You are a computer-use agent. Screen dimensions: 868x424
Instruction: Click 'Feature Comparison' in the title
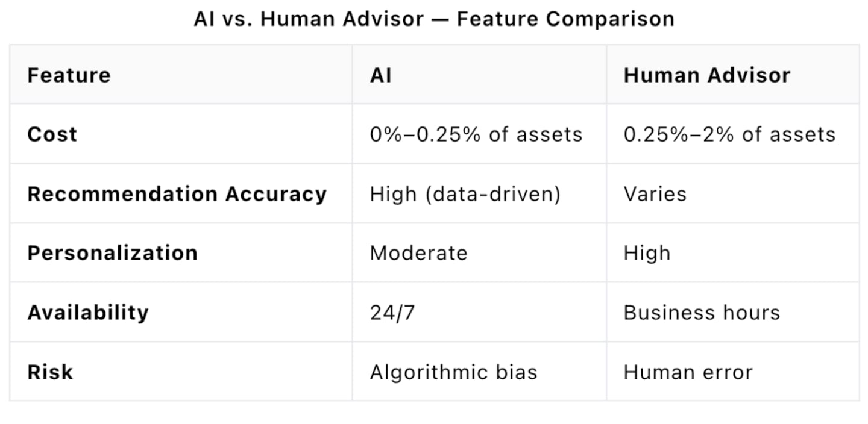(565, 19)
